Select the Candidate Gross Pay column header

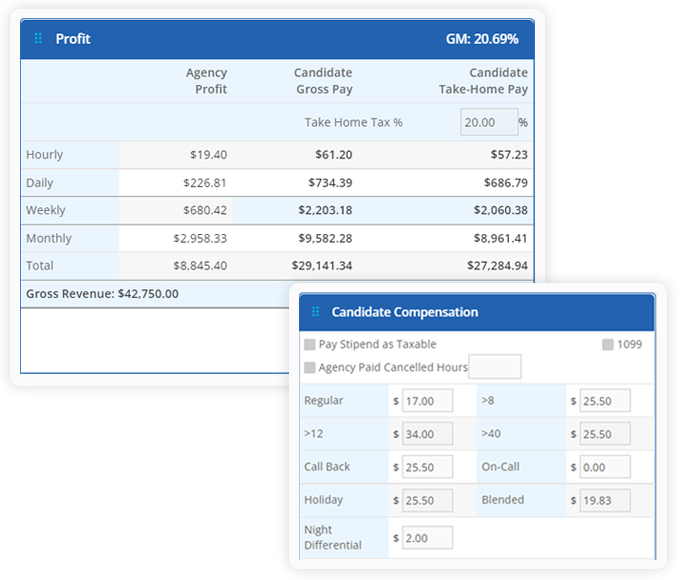324,81
